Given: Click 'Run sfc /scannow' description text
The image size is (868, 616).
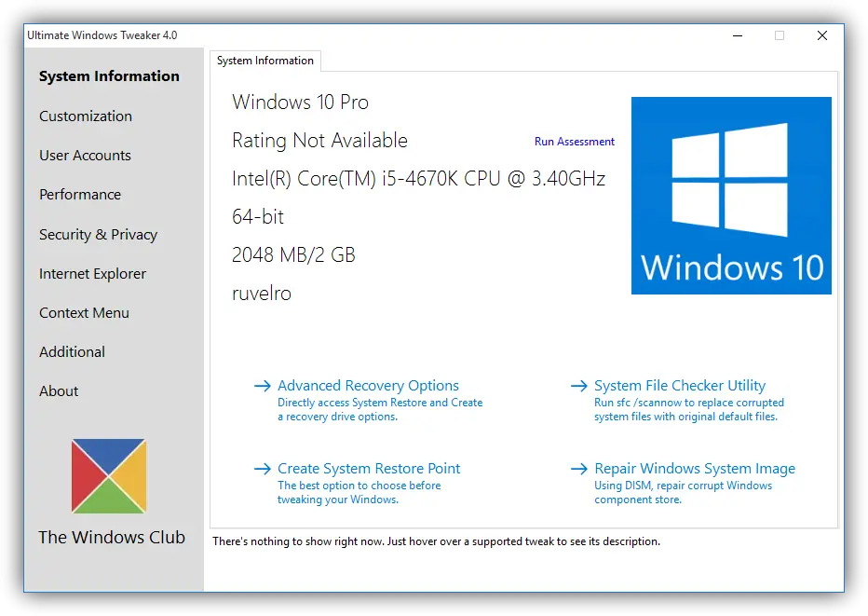Looking at the screenshot, I should pos(688,409).
